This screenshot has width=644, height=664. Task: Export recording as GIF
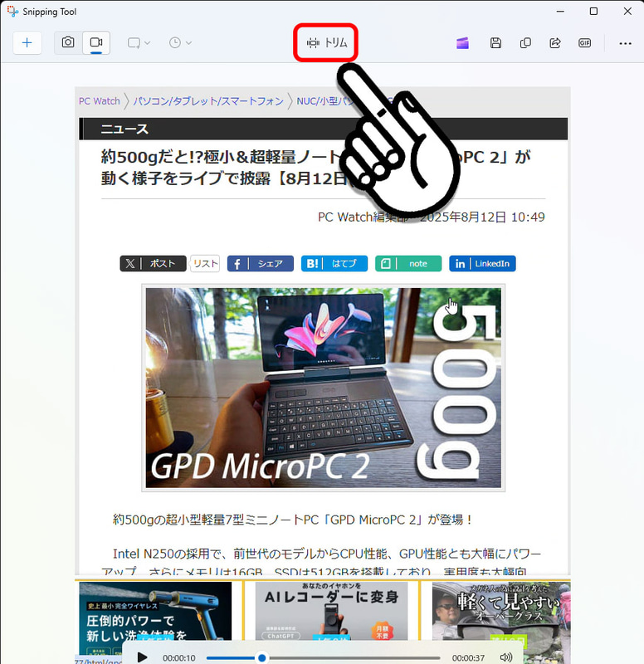tap(585, 43)
